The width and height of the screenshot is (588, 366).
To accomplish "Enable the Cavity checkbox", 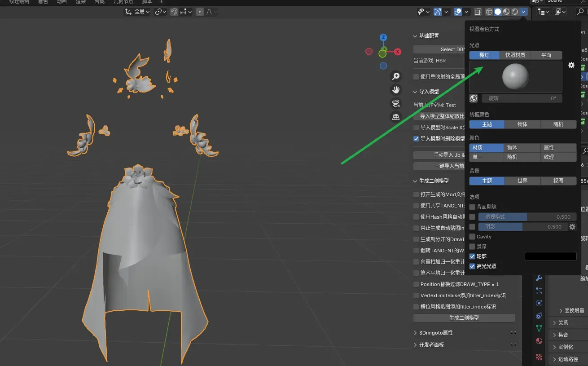I will coord(472,237).
